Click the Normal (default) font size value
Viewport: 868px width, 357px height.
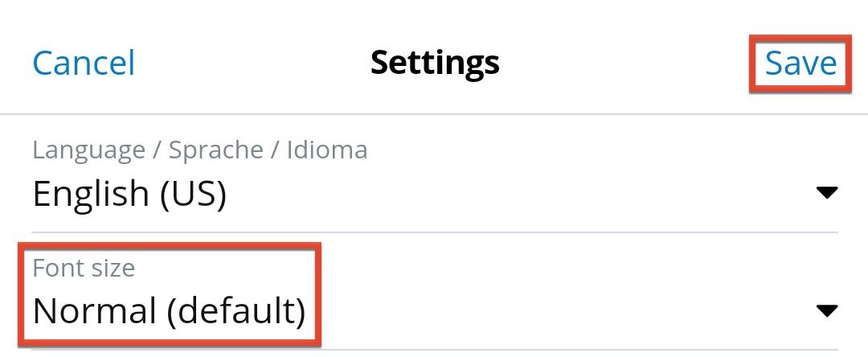169,310
